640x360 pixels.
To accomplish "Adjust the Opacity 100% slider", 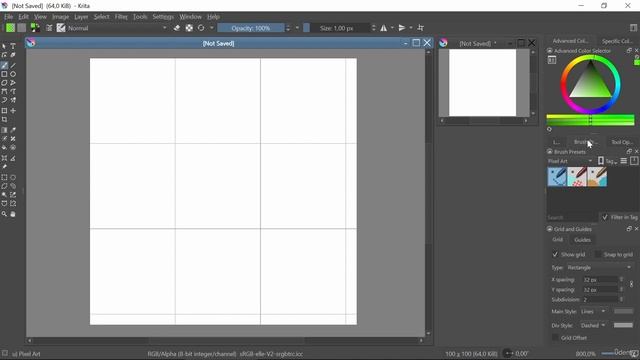I will [x=251, y=28].
